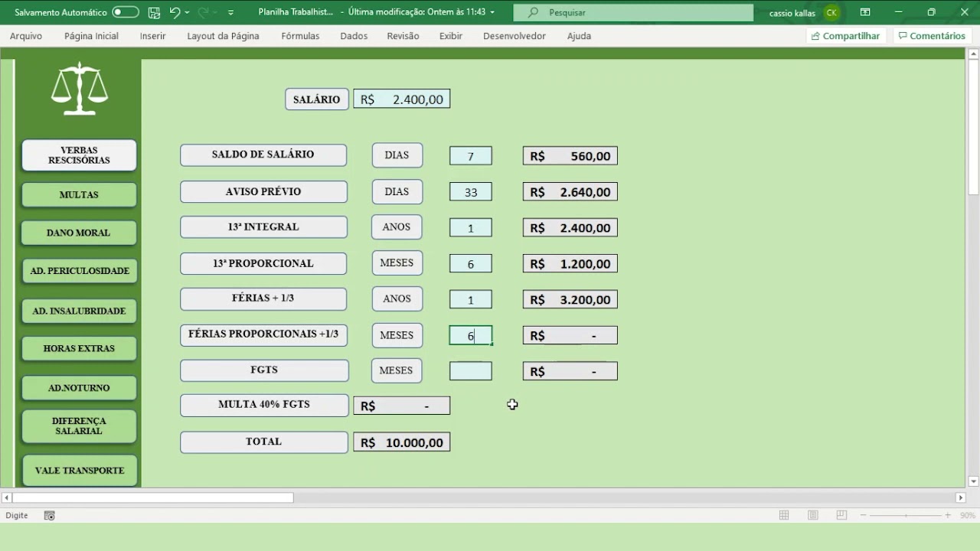Open the Ajuda tab

pos(579,36)
